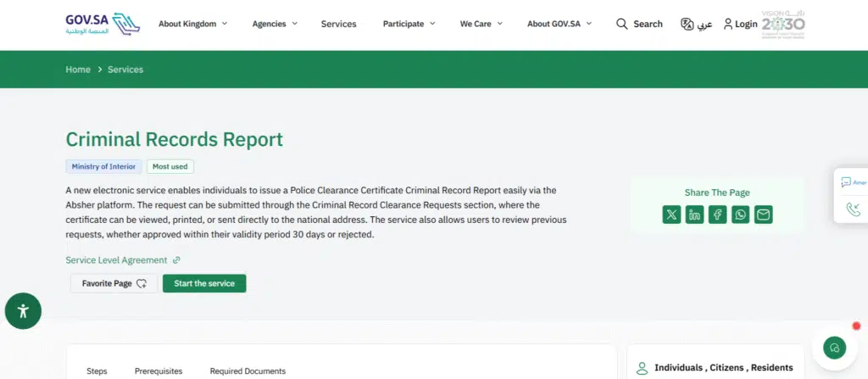
Task: Expand the Agencies dropdown menu
Action: point(275,25)
